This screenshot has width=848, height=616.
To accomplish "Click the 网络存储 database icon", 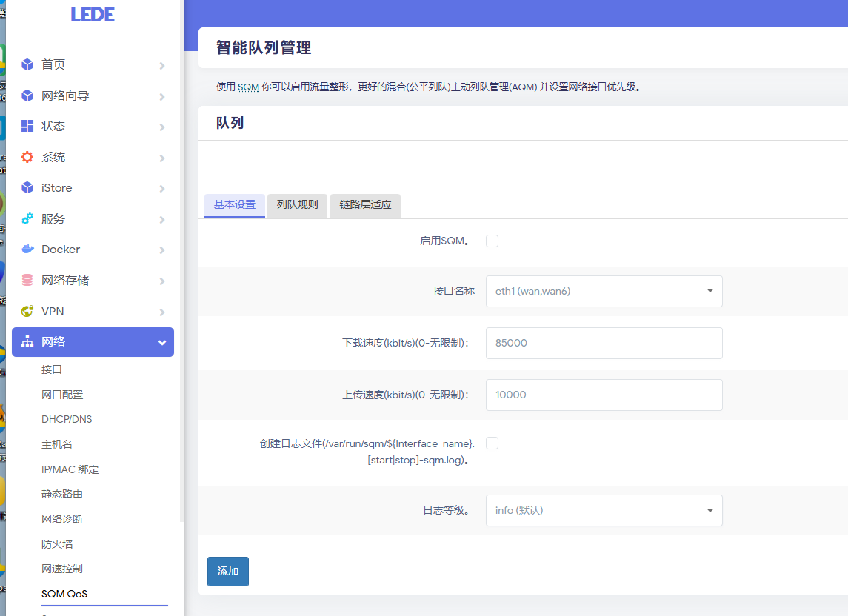I will [x=27, y=280].
